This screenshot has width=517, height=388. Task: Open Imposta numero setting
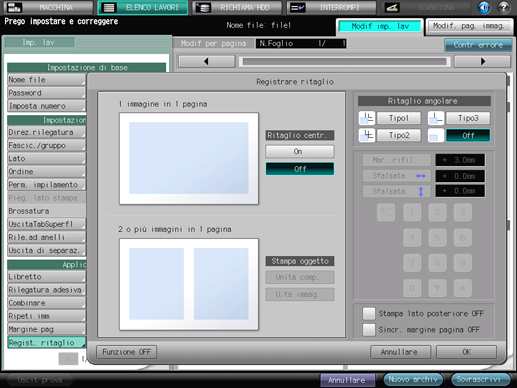pos(46,106)
